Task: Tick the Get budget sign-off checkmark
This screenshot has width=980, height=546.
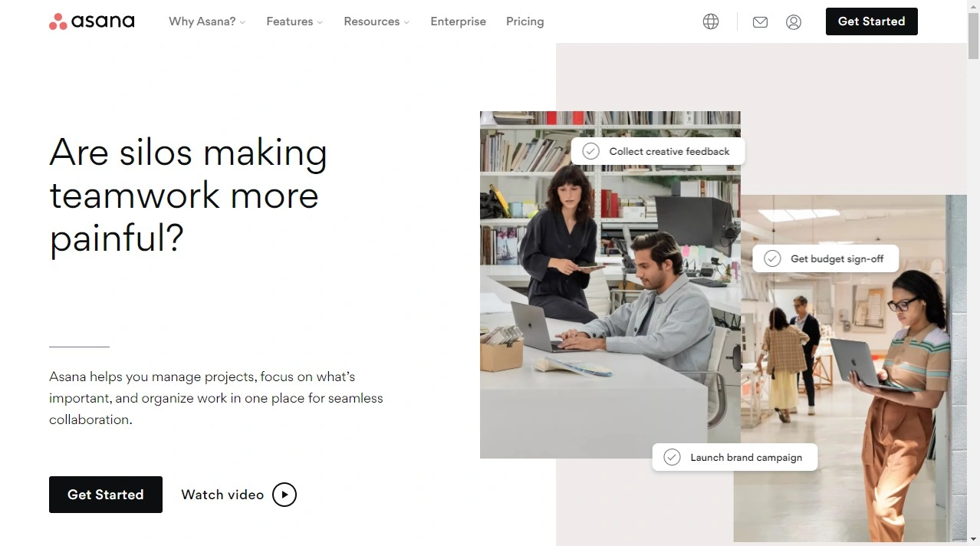Action: click(x=772, y=258)
